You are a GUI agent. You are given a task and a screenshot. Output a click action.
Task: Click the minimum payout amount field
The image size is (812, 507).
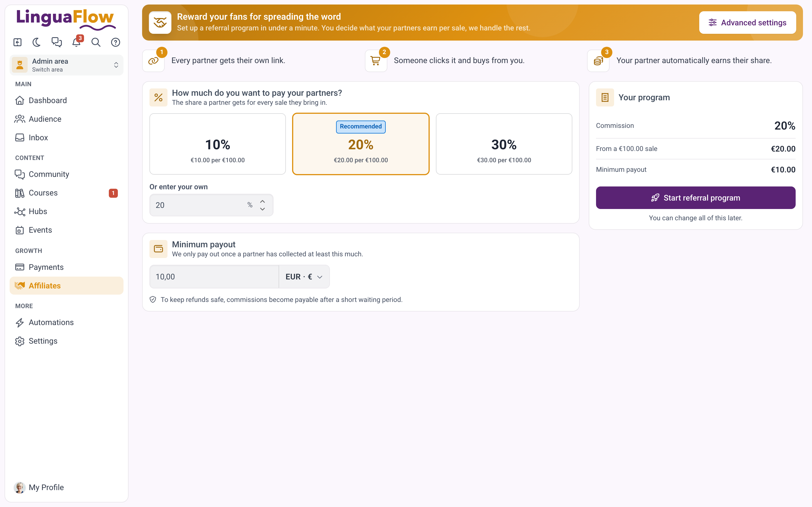(214, 277)
